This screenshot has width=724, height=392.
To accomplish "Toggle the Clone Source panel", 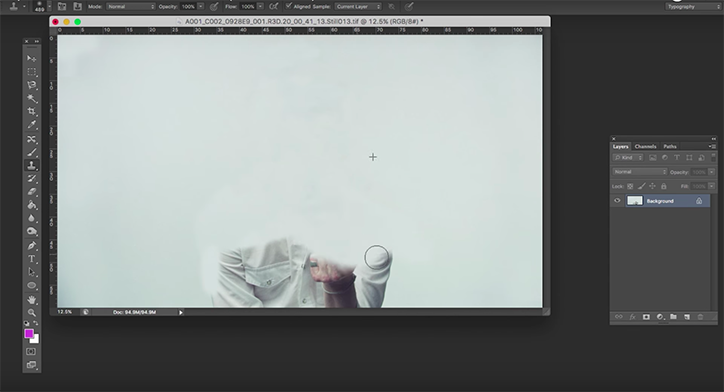I will 78,6.
